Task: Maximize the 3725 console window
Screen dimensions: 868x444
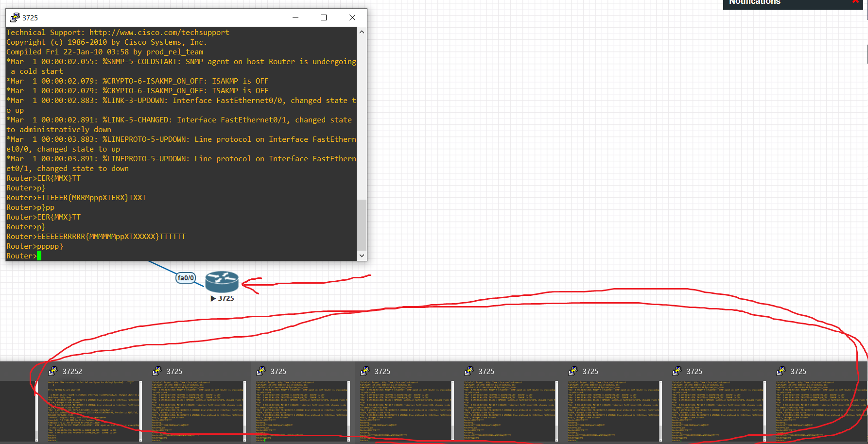Action: pos(324,17)
